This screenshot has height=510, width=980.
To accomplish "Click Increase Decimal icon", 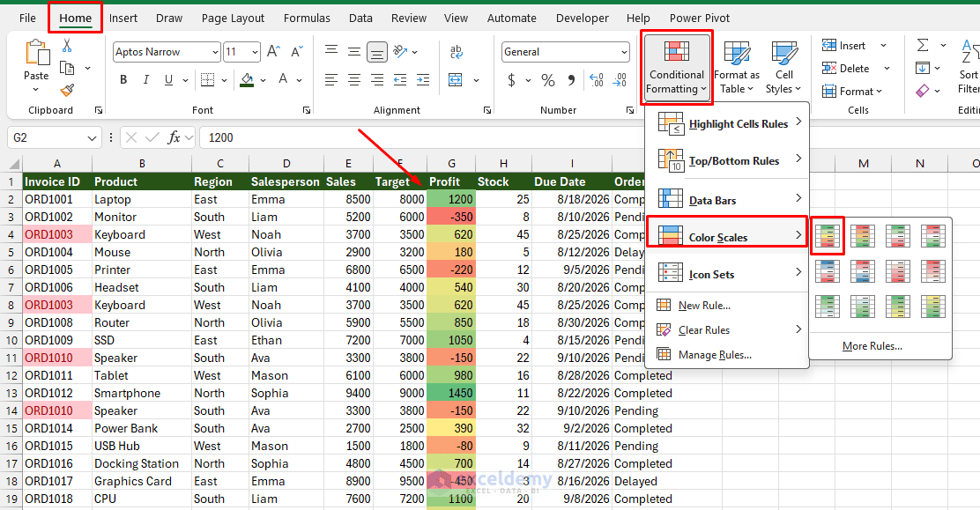I will point(597,79).
